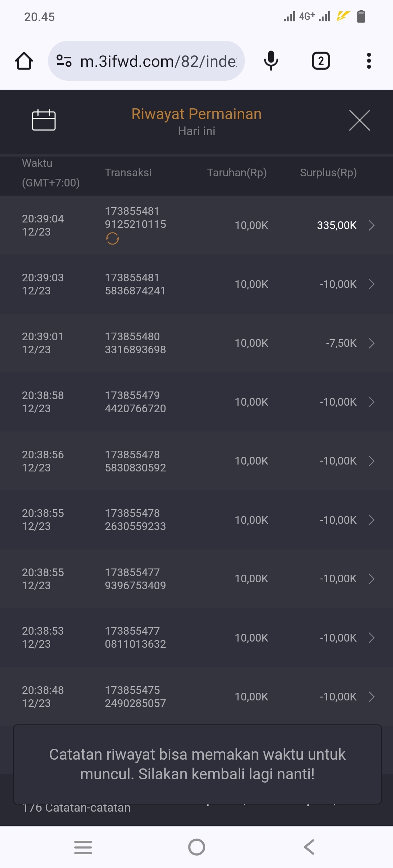
Task: Tap the Android recent apps navigation button
Action: pos(83,847)
